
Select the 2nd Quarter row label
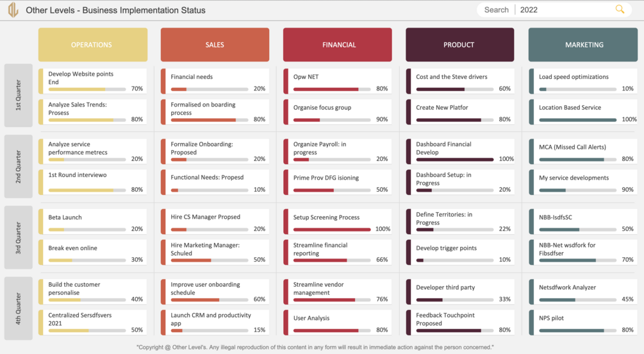tap(19, 167)
